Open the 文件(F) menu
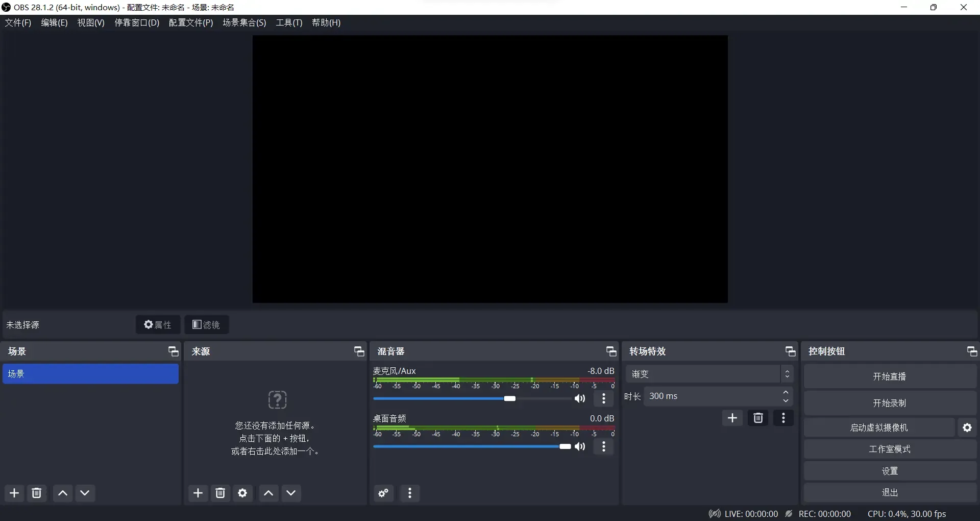Image resolution: width=980 pixels, height=521 pixels. pyautogui.click(x=18, y=22)
